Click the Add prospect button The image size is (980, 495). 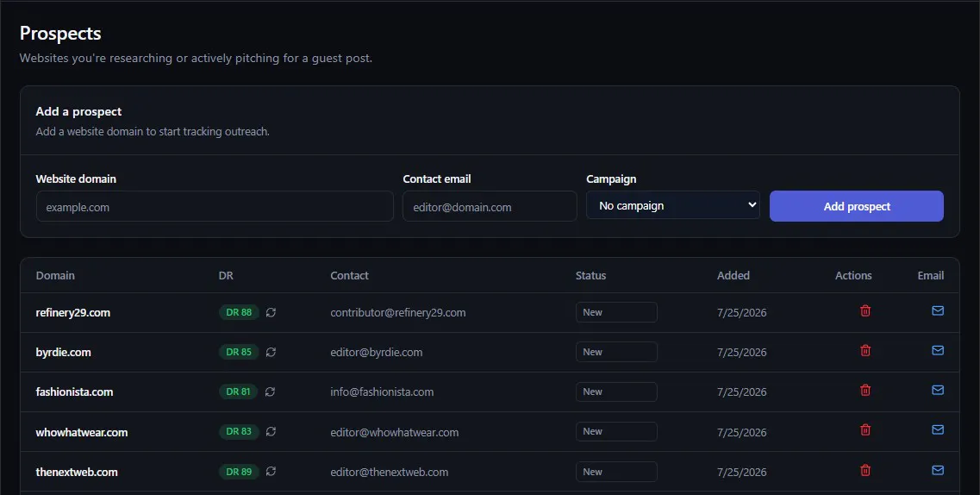[856, 206]
